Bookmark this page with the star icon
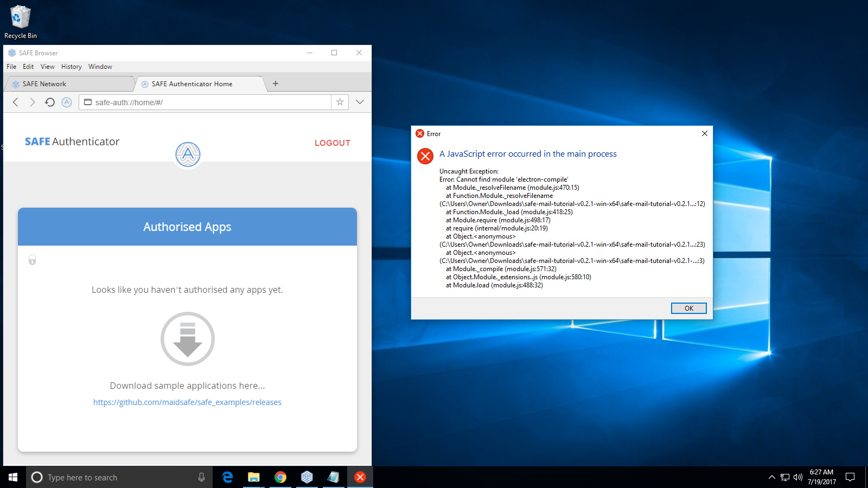Screen dimensions: 868x488 [340, 102]
